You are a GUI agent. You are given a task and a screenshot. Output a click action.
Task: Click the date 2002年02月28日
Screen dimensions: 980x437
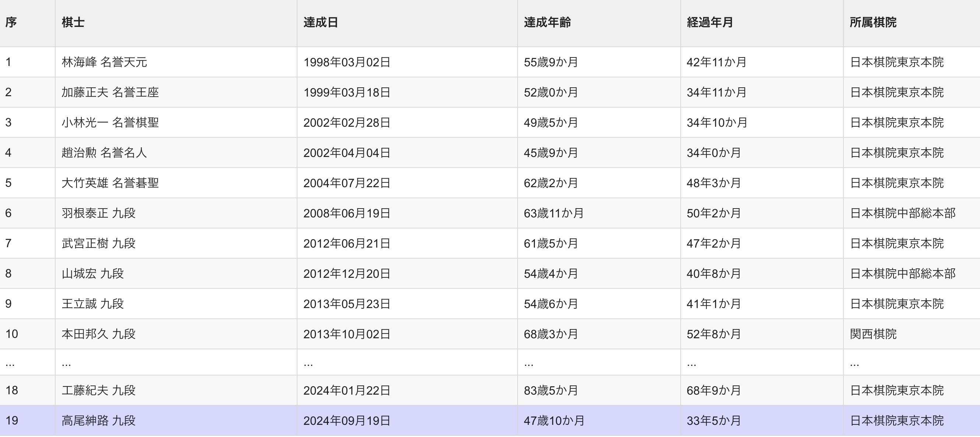347,123
